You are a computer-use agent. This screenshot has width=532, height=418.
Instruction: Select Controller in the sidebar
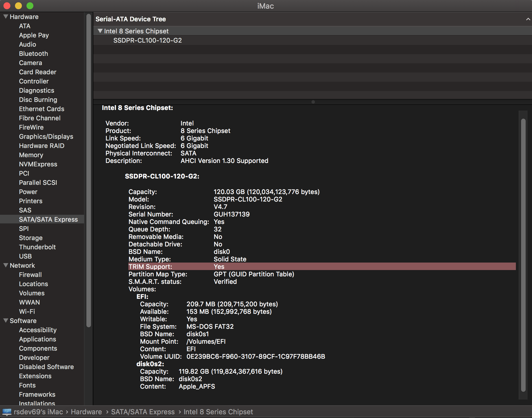click(x=34, y=81)
